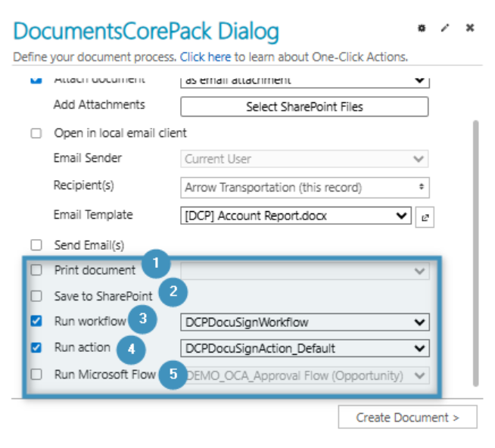
Task: Follow the 'Click here' One-Click Actions link
Action: click(205, 58)
